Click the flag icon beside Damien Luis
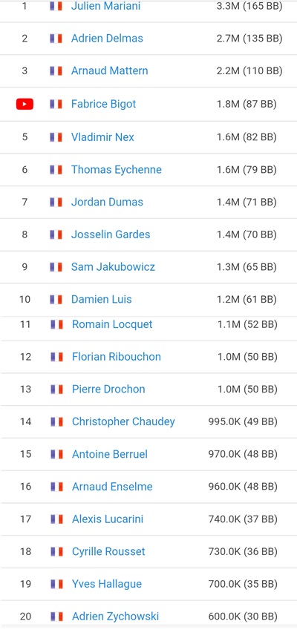The image size is (297, 644). click(56, 299)
